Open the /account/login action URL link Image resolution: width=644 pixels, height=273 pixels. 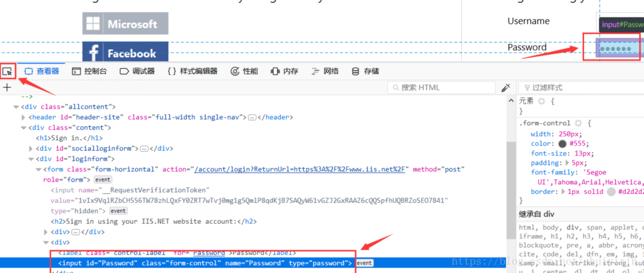pyautogui.click(x=300, y=169)
